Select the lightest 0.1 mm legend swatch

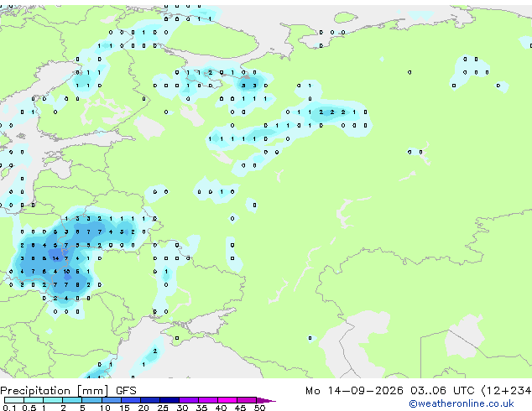(x=14, y=400)
